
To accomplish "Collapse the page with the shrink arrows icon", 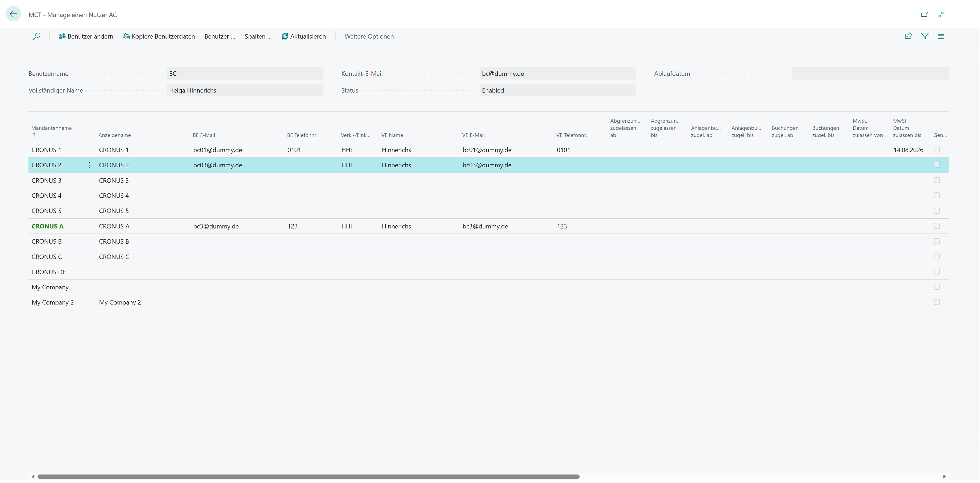I will coord(941,14).
